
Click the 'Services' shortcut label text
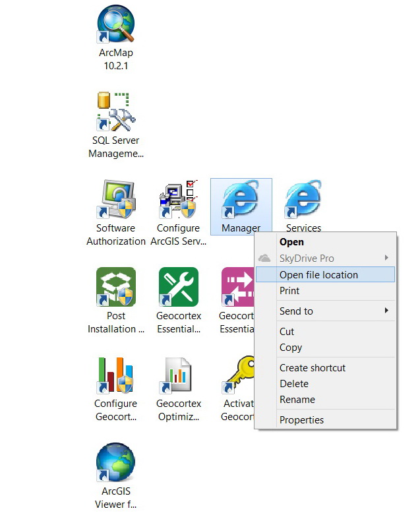[x=303, y=228]
